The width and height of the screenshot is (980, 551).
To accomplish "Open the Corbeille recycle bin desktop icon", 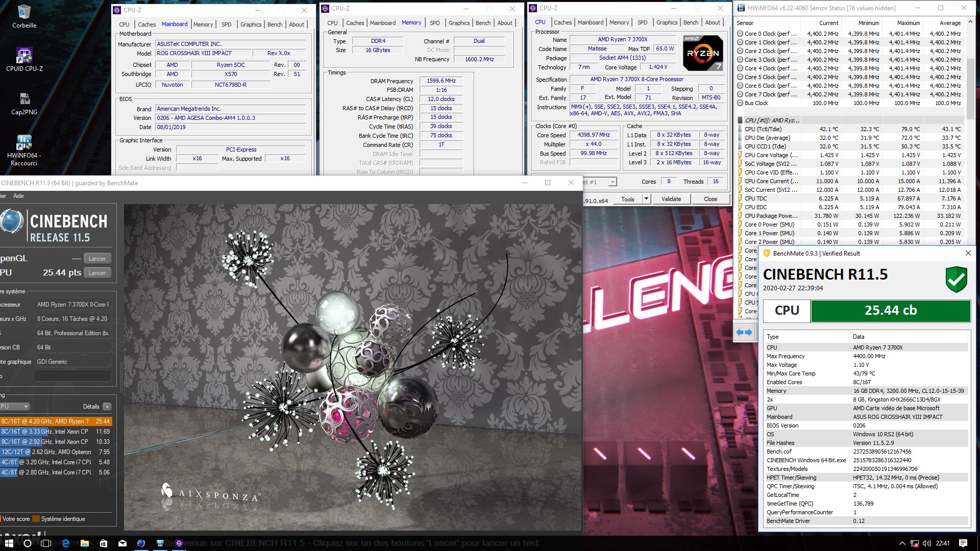I will pos(24,16).
